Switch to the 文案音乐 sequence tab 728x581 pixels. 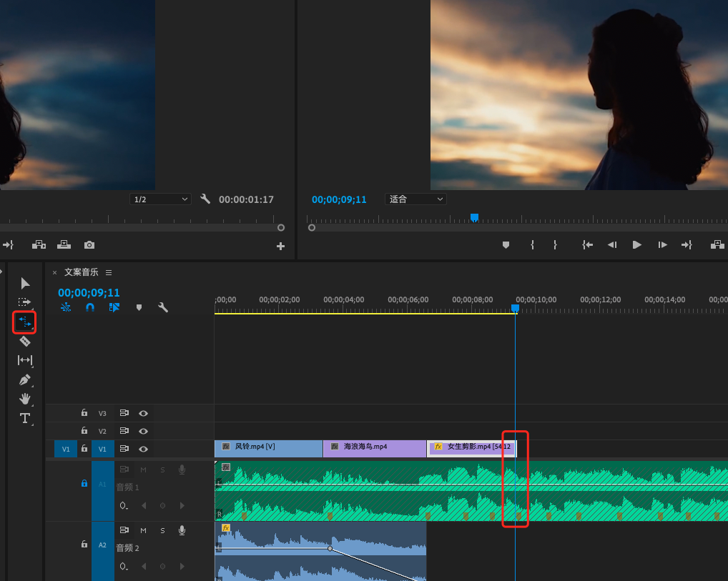(x=81, y=272)
